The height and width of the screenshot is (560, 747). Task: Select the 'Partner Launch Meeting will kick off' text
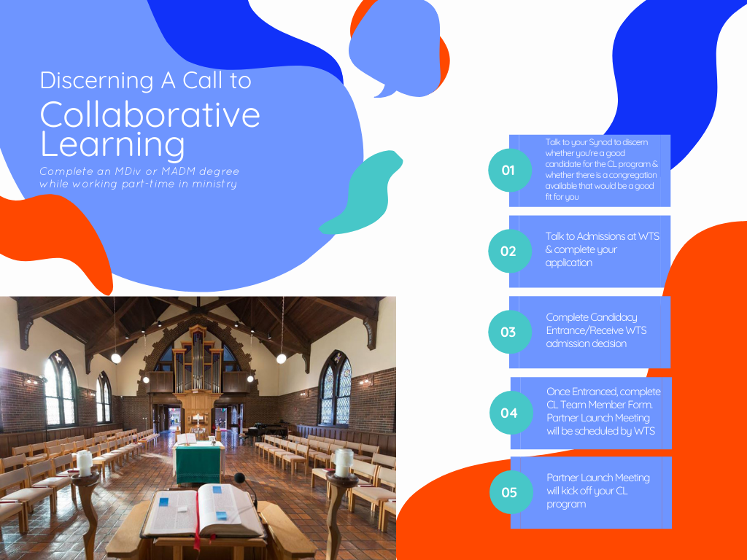[x=598, y=491]
